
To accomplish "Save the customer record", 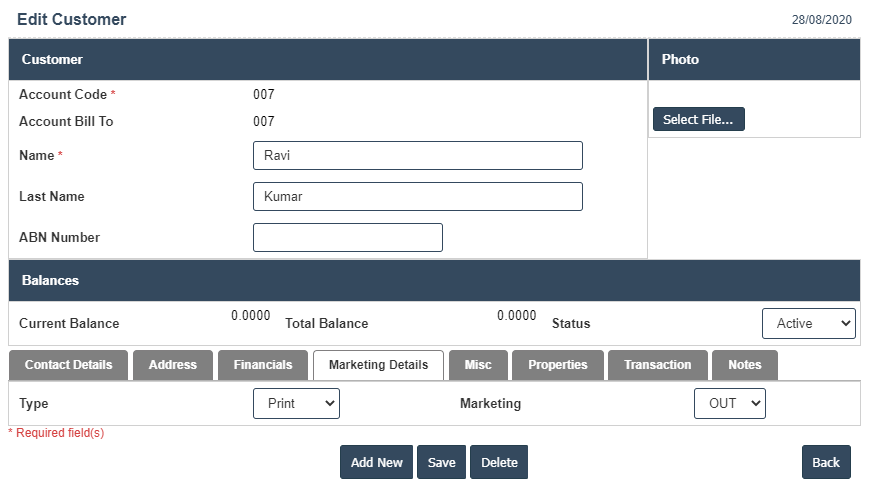I will pyautogui.click(x=441, y=462).
